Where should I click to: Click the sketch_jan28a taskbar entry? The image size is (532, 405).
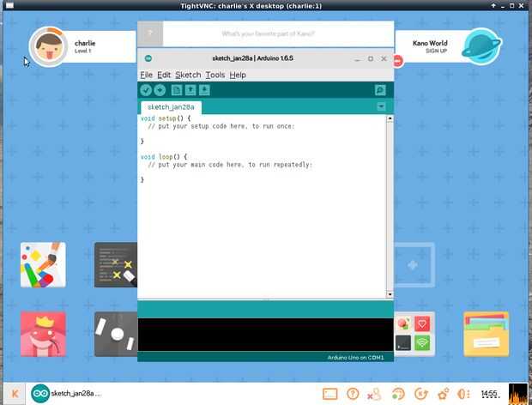tap(66, 394)
